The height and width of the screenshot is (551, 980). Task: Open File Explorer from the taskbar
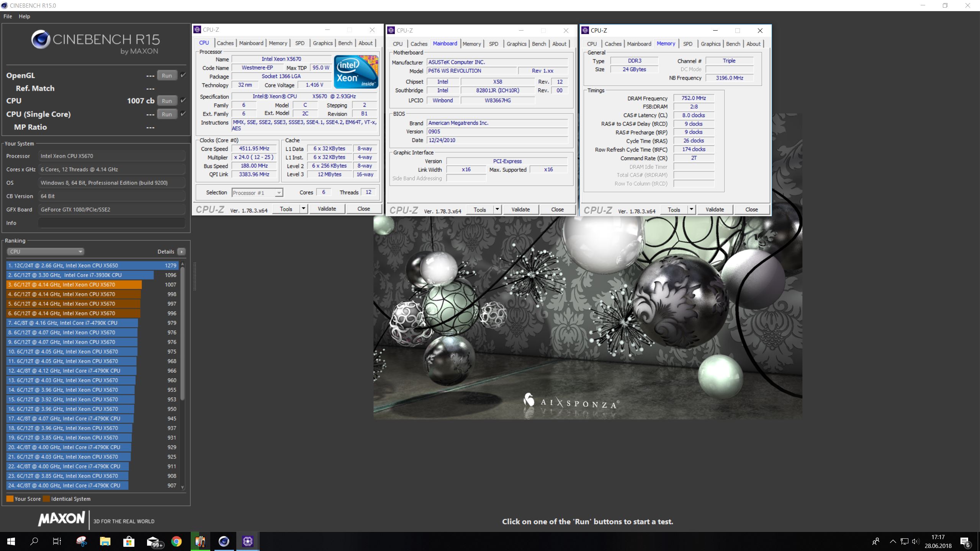(105, 541)
